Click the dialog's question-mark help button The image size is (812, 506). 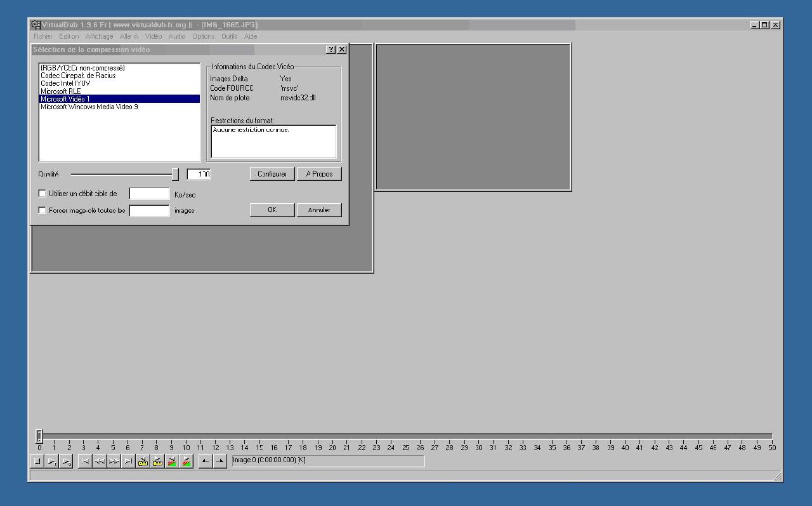(331, 50)
